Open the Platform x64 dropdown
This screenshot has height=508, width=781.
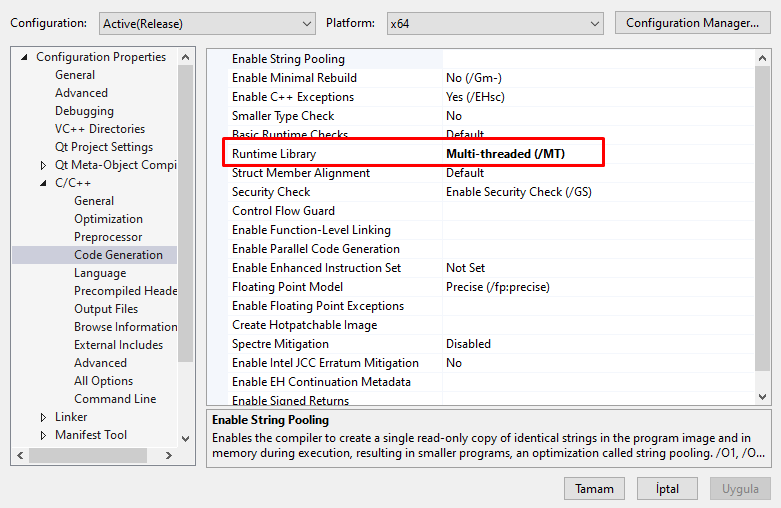pyautogui.click(x=495, y=23)
